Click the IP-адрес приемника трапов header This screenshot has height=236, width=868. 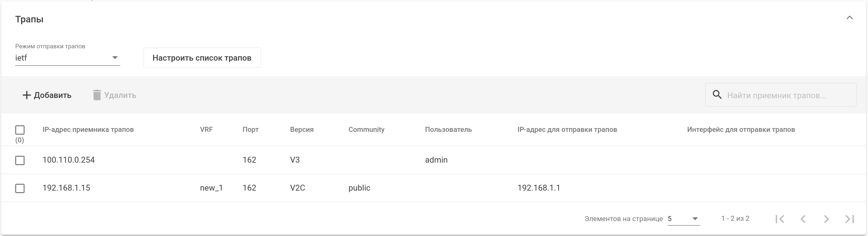[x=88, y=130]
